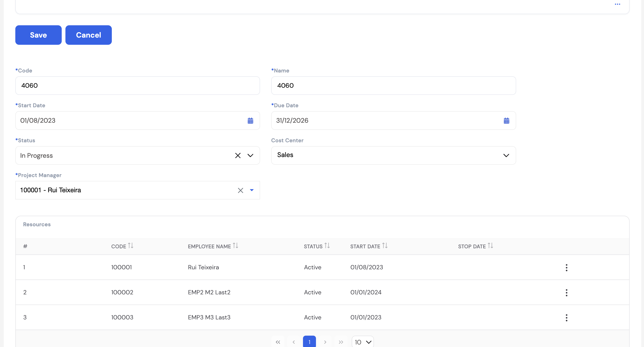Click the EMP3 M3 Last3 name cell

point(209,317)
